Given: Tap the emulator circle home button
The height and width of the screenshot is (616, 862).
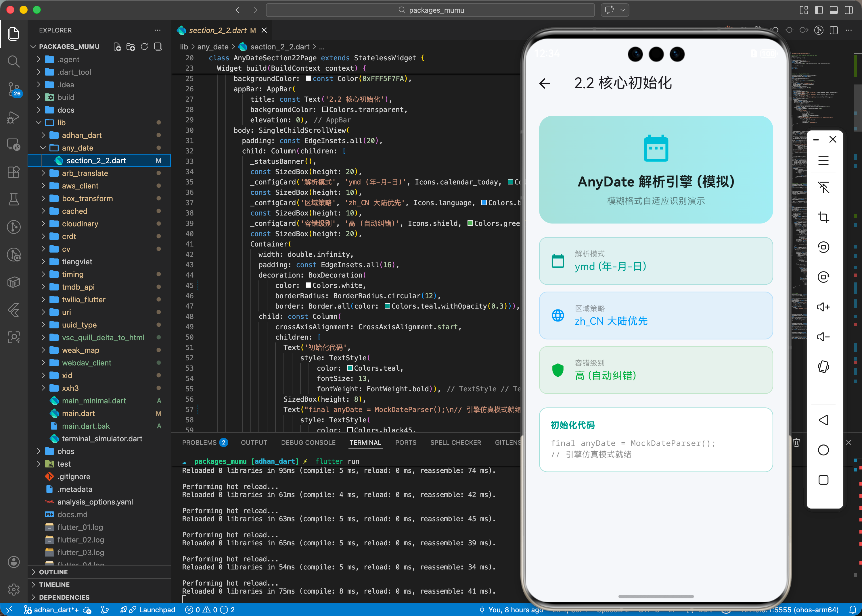Looking at the screenshot, I should coord(823,450).
